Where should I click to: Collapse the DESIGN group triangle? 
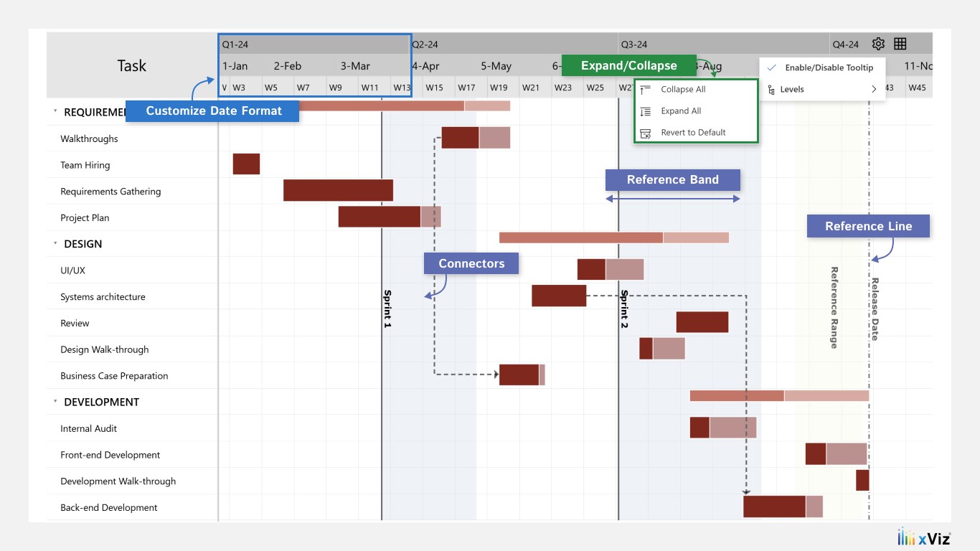click(55, 244)
